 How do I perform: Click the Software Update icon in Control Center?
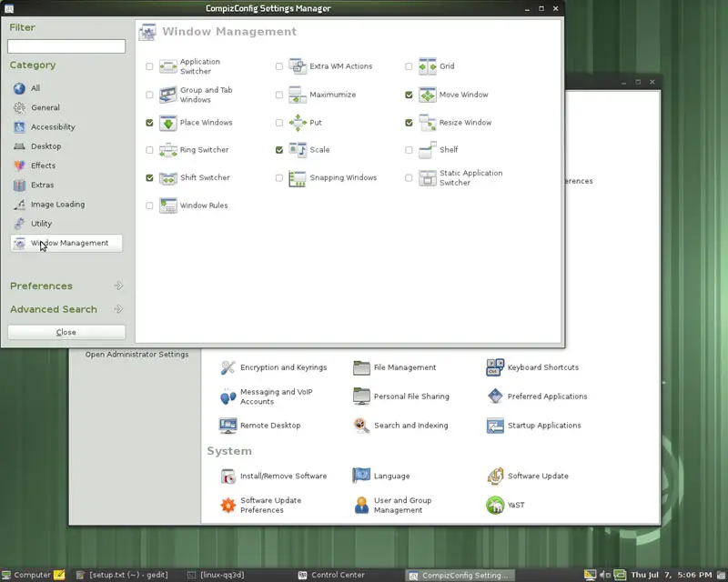click(495, 477)
